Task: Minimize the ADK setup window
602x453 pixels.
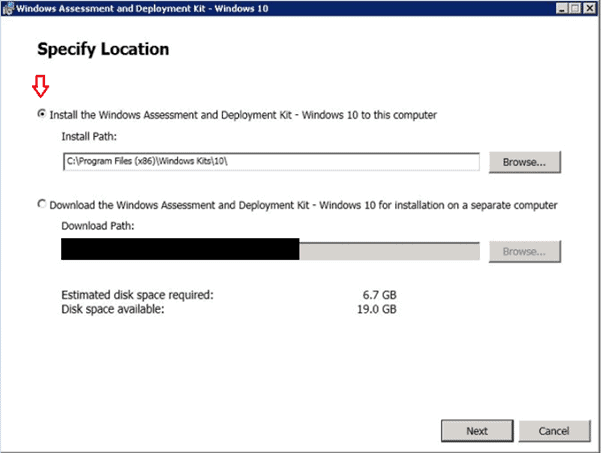Action: tap(562, 8)
